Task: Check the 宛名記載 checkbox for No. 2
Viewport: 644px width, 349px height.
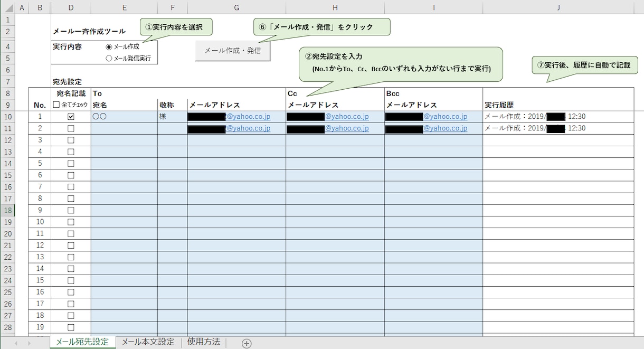Action: click(71, 128)
